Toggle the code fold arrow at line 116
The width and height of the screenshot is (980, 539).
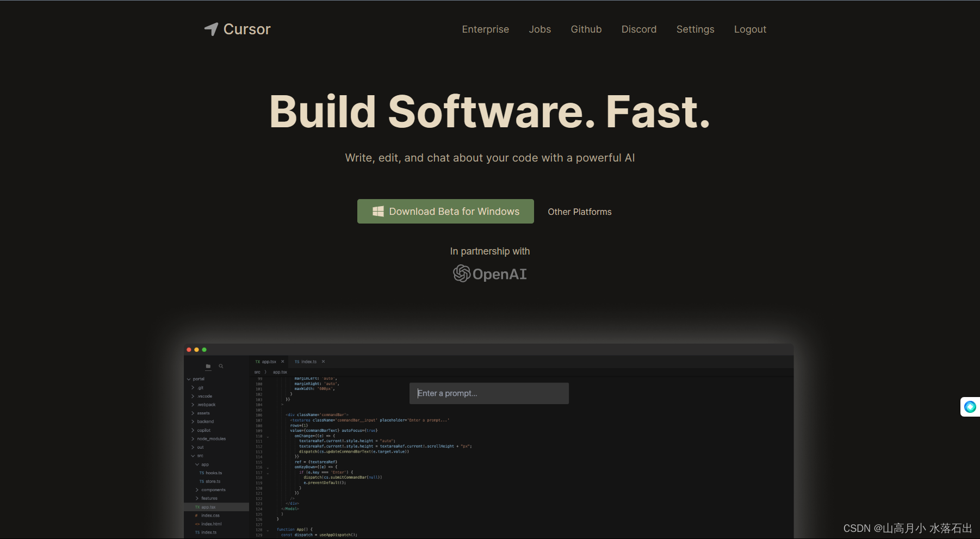pos(268,468)
